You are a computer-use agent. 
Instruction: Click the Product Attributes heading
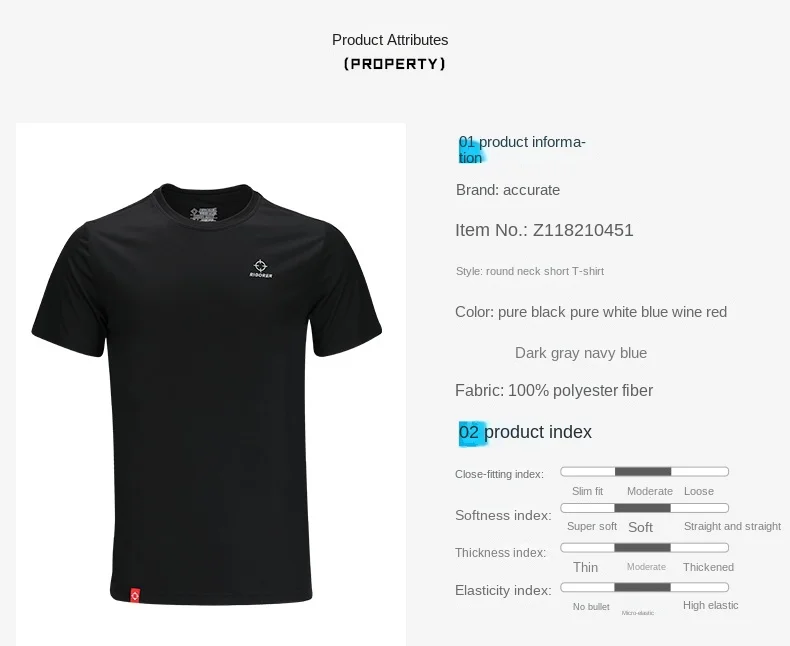tap(390, 40)
